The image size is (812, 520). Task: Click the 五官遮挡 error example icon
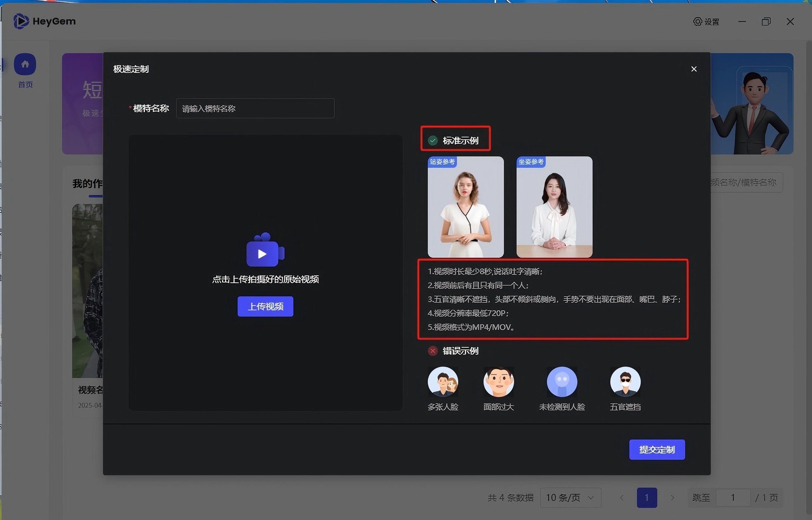click(x=625, y=381)
